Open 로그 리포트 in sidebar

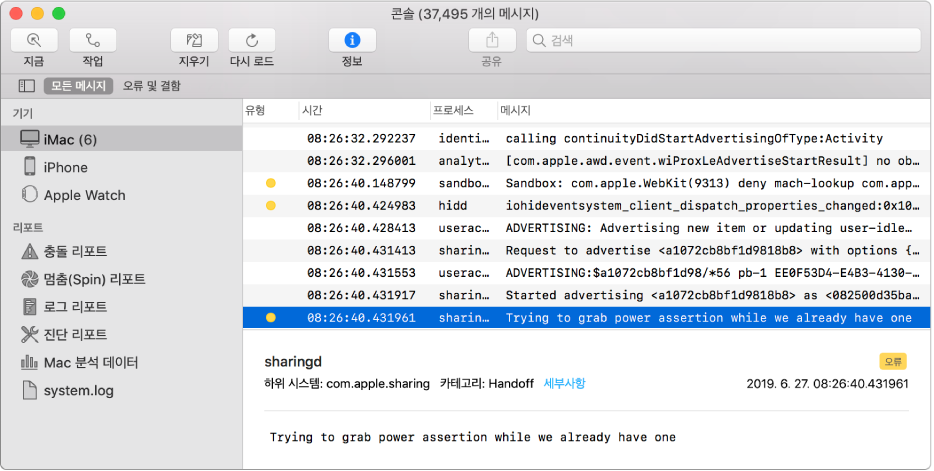tap(122, 307)
